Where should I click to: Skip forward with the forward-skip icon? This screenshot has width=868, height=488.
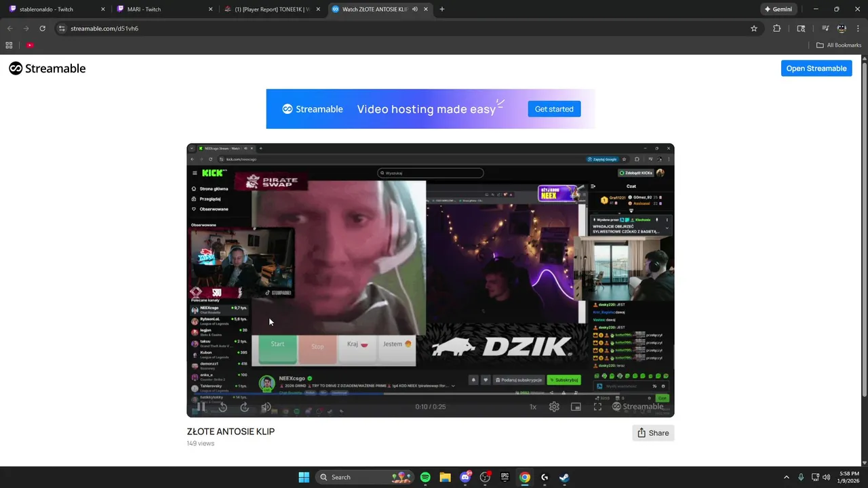pos(244,407)
